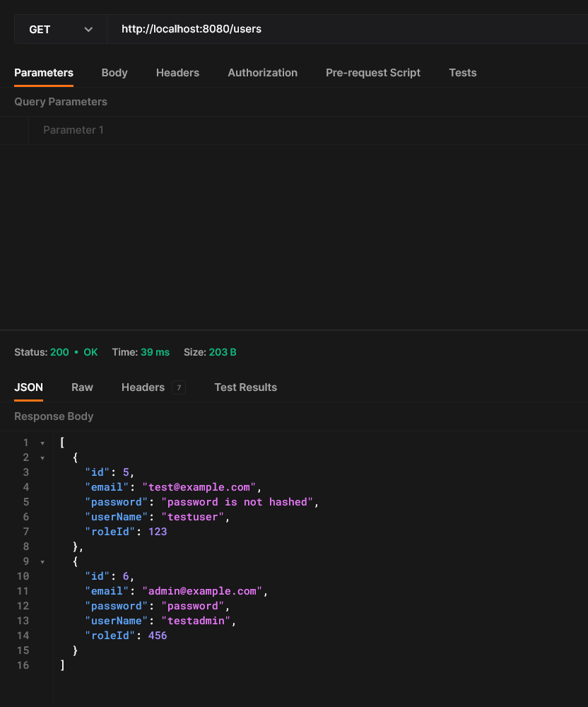Open the GET method dropdown
Screen dimensions: 588x707
(x=60, y=30)
